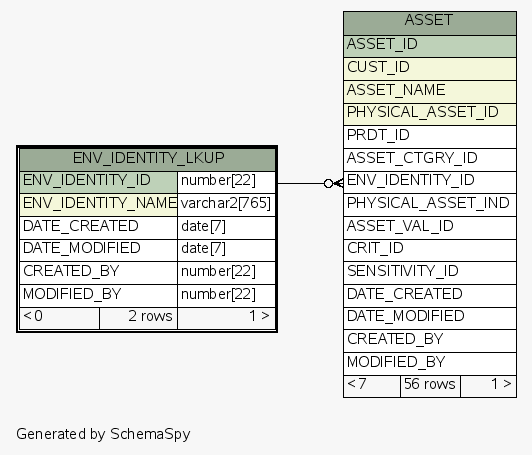Click the ENV_IDENTITY_LKUP table header
This screenshot has height=455, width=532.
click(148, 160)
